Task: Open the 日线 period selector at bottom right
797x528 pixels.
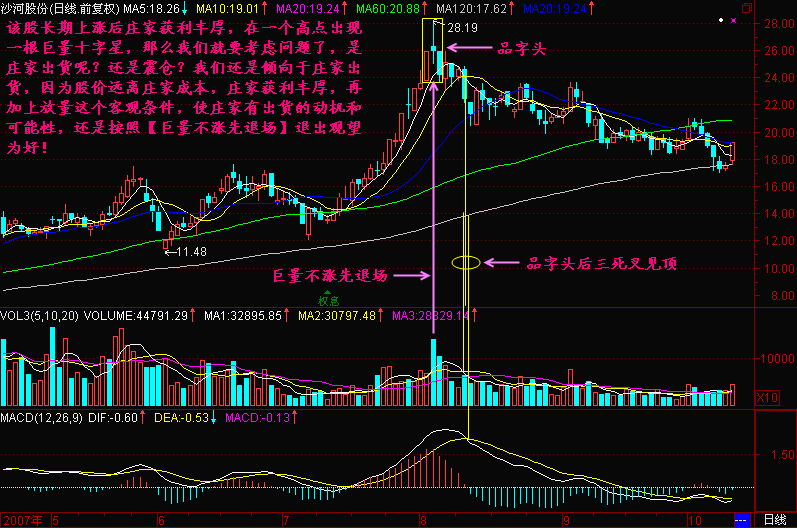Action: tap(773, 520)
